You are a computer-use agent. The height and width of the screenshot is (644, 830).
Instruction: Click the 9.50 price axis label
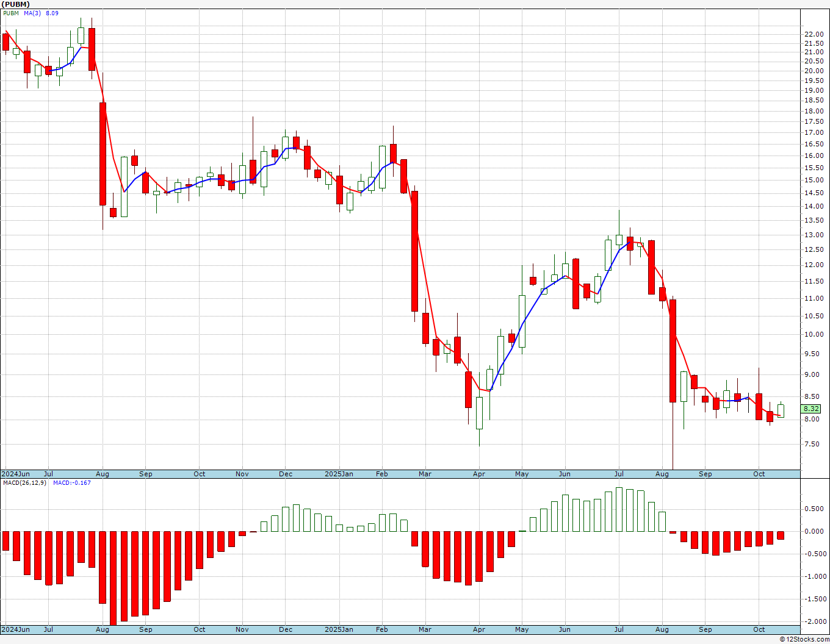click(812, 354)
